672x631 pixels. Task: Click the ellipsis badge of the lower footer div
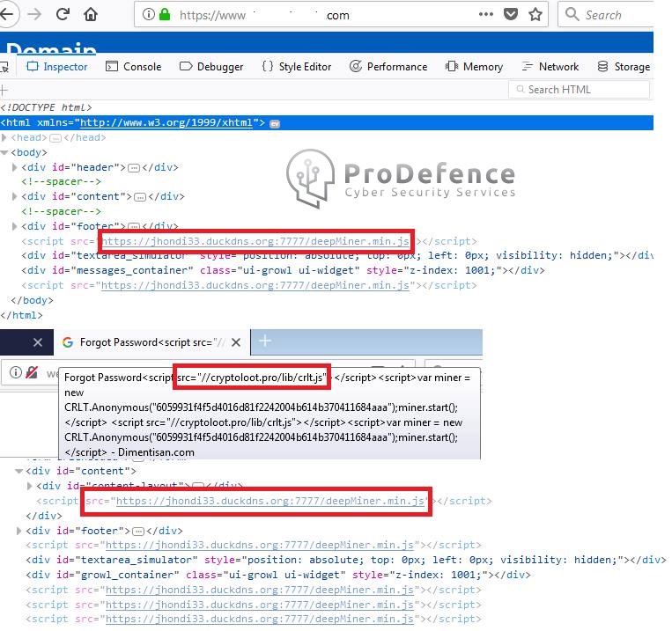138,532
